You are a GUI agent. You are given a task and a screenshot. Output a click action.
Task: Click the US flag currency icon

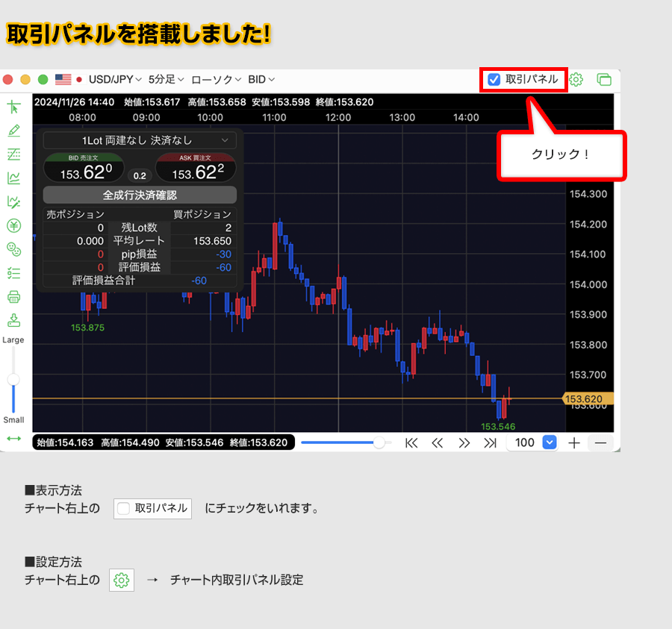pyautogui.click(x=63, y=80)
